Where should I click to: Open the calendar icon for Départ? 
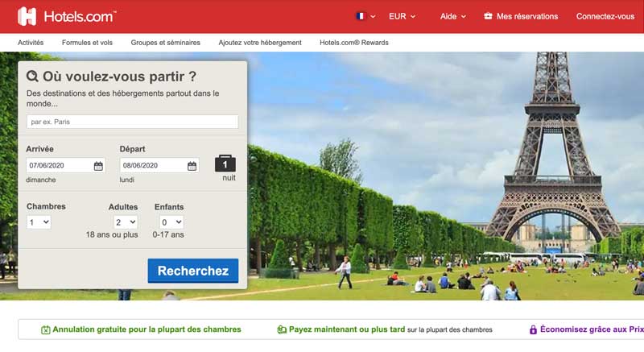click(x=192, y=166)
